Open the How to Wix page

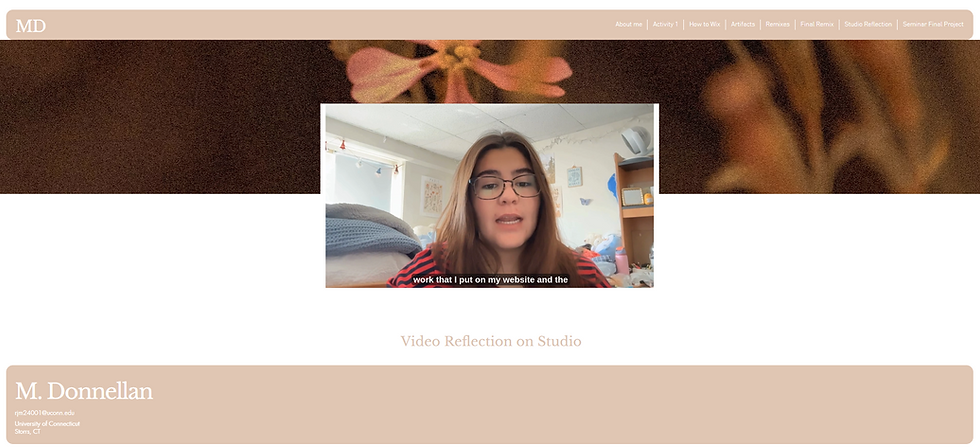[704, 24]
